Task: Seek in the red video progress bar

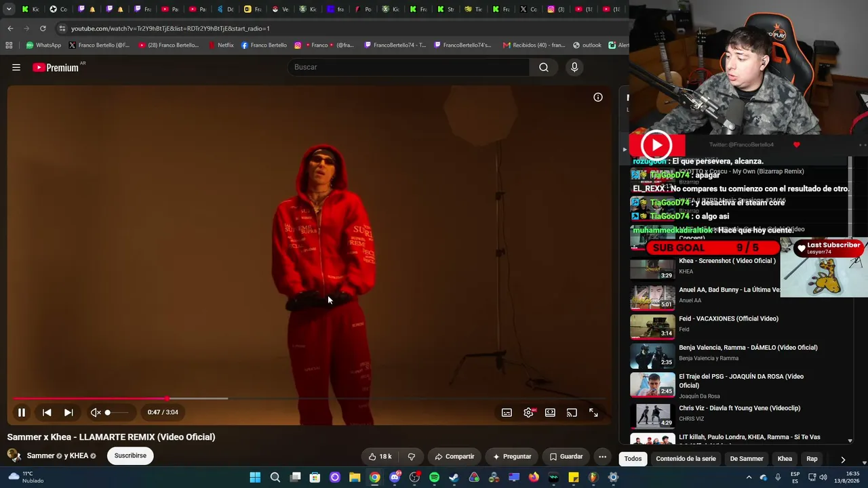Action: click(x=309, y=399)
